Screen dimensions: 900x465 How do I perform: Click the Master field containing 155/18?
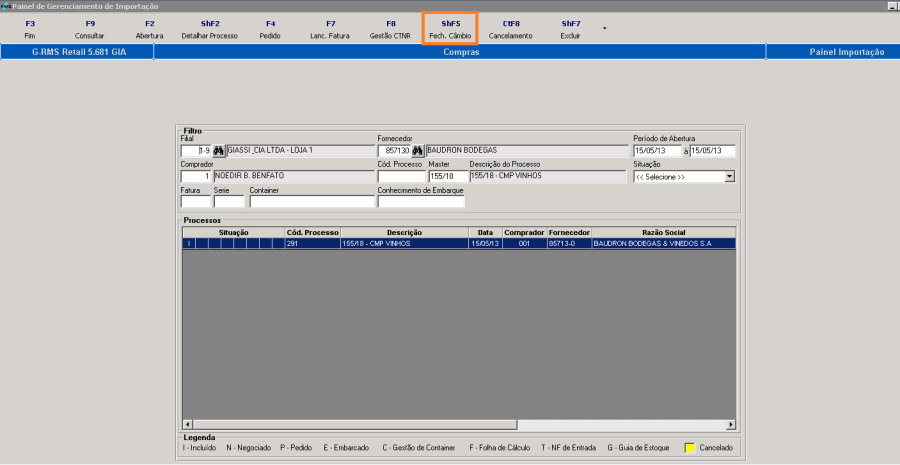point(448,176)
